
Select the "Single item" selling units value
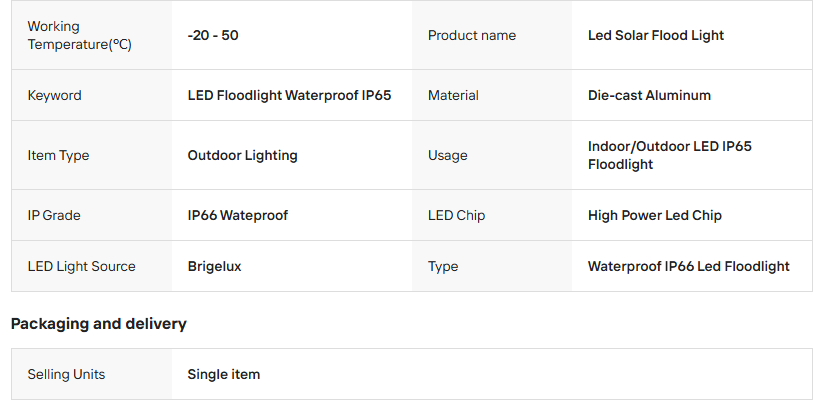(224, 375)
